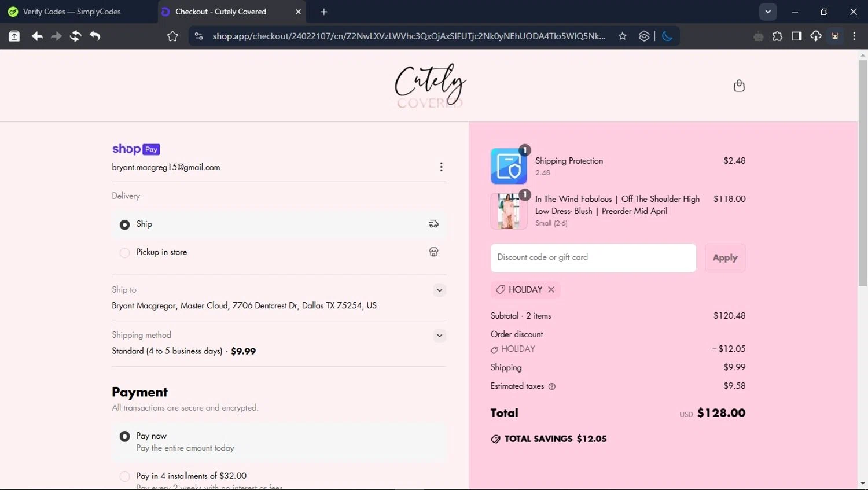Click the Shipping Protection item name

(569, 161)
